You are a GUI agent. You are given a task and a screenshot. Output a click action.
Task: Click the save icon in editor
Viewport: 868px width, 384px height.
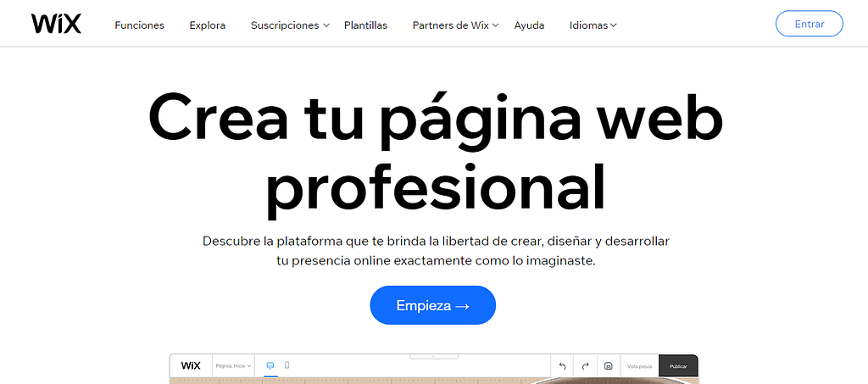[608, 365]
